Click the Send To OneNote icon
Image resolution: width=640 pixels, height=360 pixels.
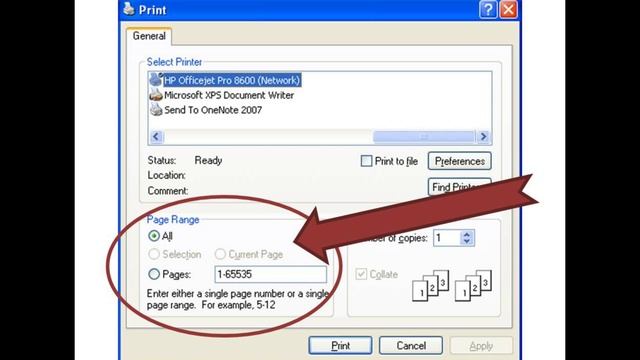[x=156, y=109]
